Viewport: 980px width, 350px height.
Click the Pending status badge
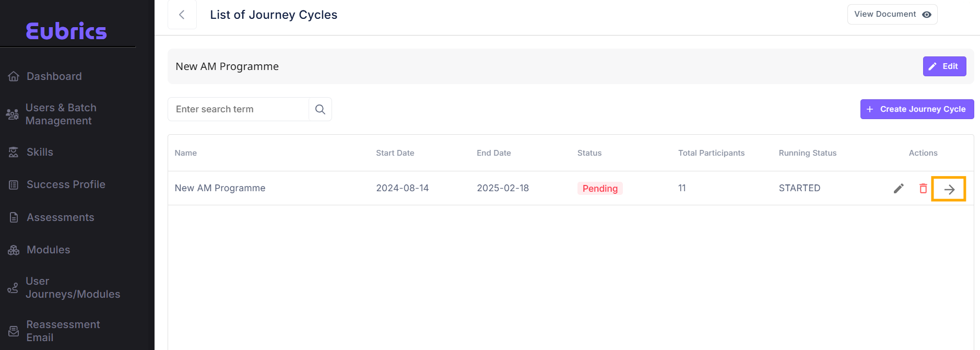(x=600, y=189)
